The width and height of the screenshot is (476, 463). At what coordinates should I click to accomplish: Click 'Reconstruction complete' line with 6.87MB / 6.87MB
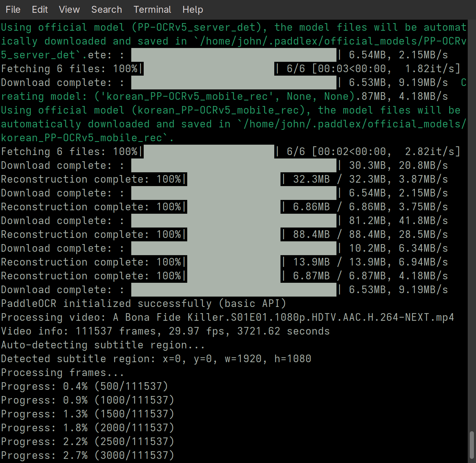225,276
